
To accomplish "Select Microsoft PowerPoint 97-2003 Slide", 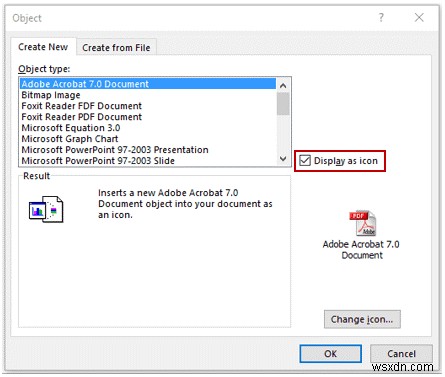I will tap(148, 161).
